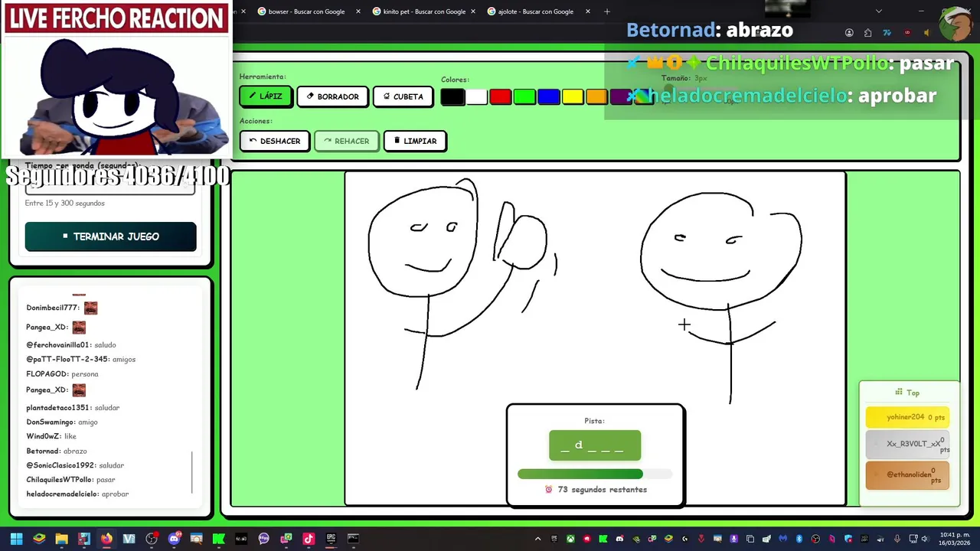Select the Borrador eraser tool
This screenshot has height=551, width=980.
pos(332,96)
